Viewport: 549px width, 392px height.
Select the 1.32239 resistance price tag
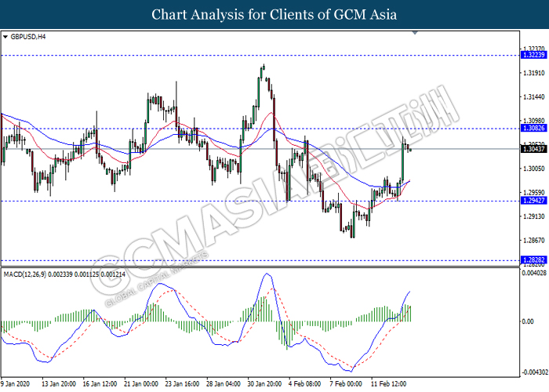[x=533, y=56]
